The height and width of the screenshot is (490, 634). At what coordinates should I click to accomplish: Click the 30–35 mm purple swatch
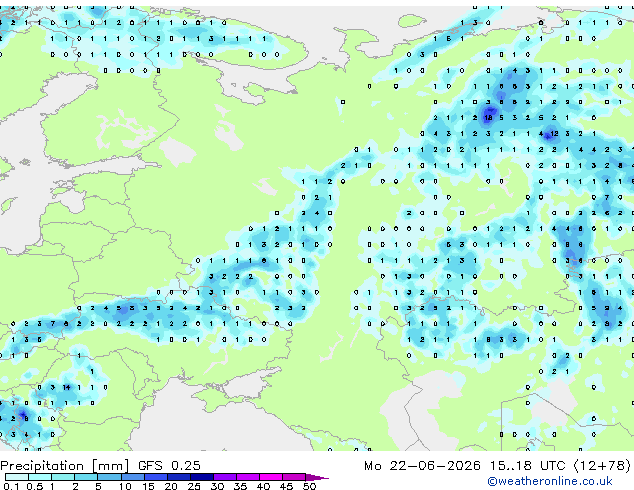pos(225,477)
